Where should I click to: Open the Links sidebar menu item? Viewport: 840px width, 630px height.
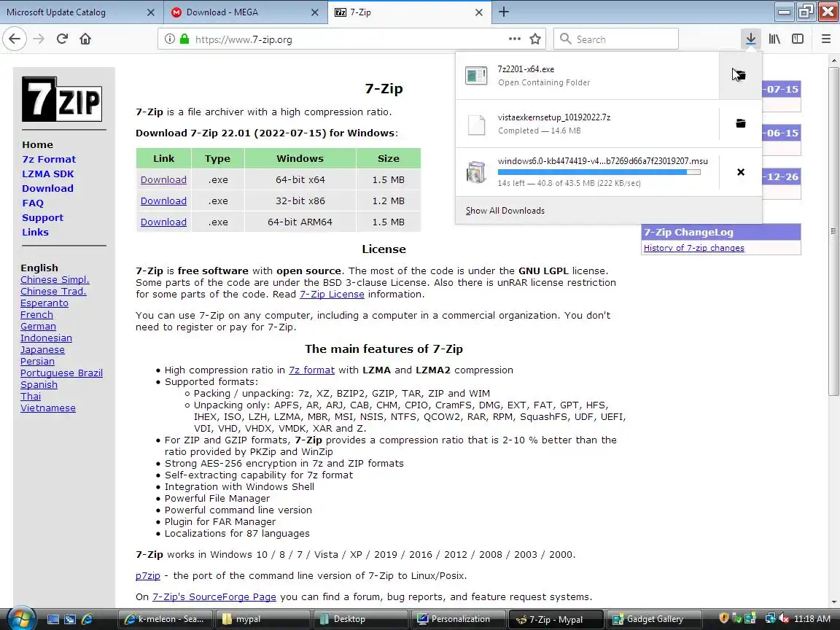pos(35,232)
